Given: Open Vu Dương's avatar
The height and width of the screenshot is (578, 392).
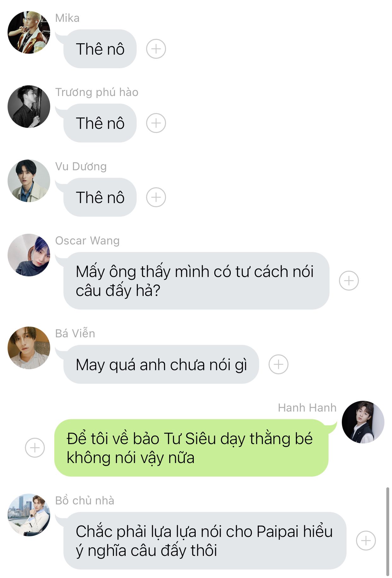Looking at the screenshot, I should coord(29,181).
